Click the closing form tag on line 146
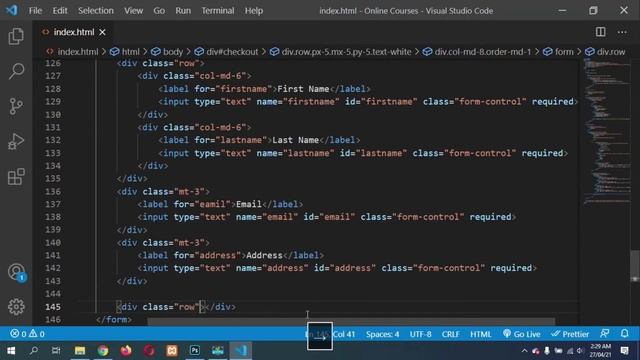Image resolution: width=640 pixels, height=360 pixels. tap(114, 320)
